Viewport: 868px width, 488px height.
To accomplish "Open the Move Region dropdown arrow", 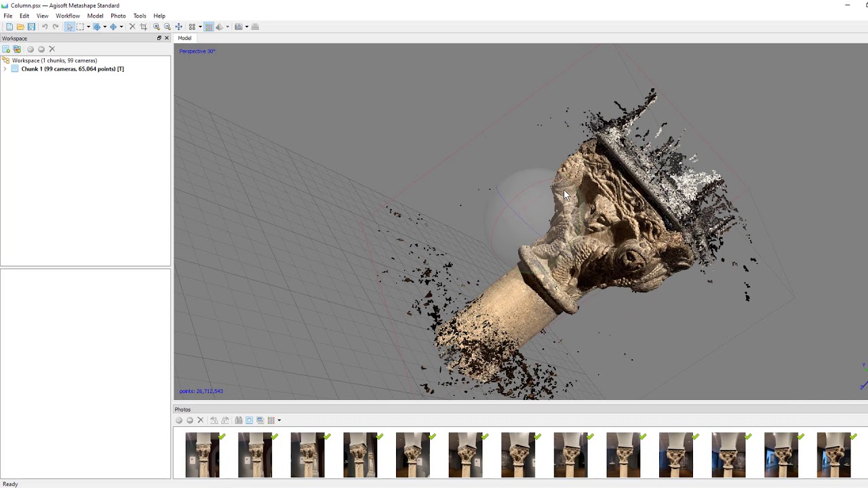I will click(x=104, y=27).
